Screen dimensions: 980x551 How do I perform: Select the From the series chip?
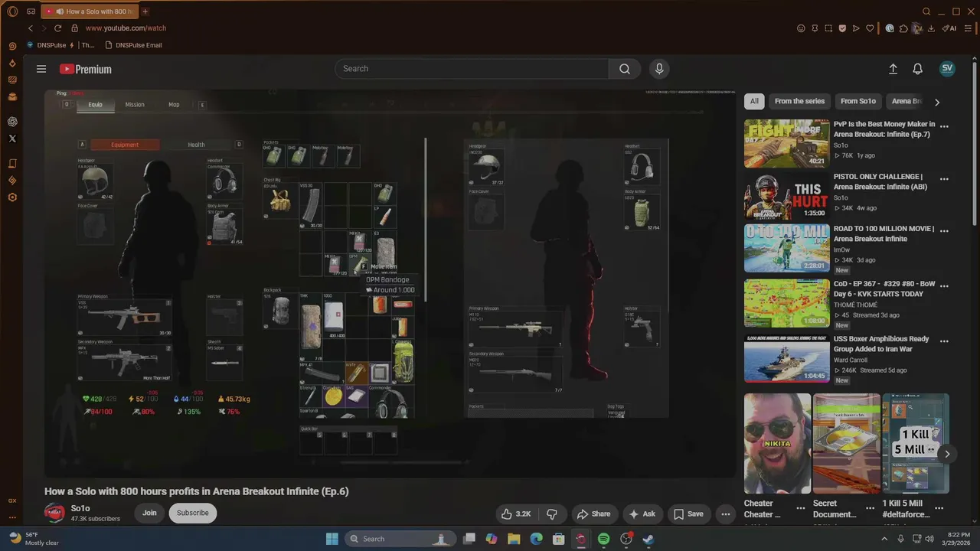click(x=799, y=101)
